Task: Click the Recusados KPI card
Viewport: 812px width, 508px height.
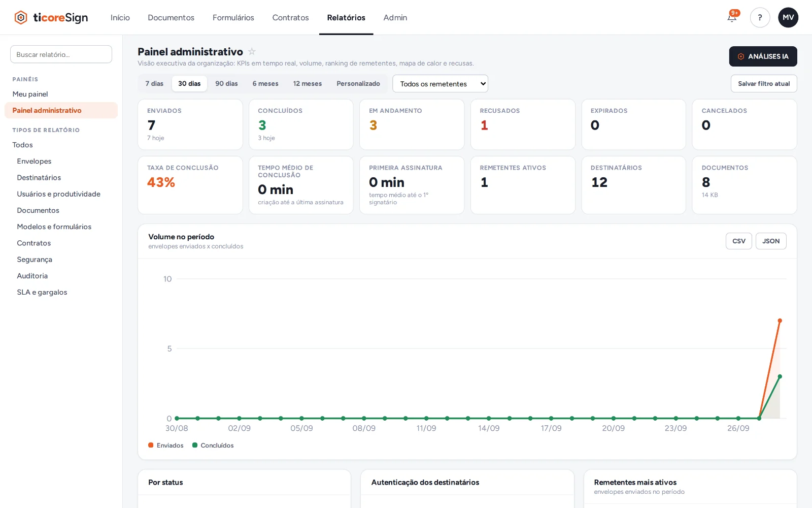Action: click(523, 124)
